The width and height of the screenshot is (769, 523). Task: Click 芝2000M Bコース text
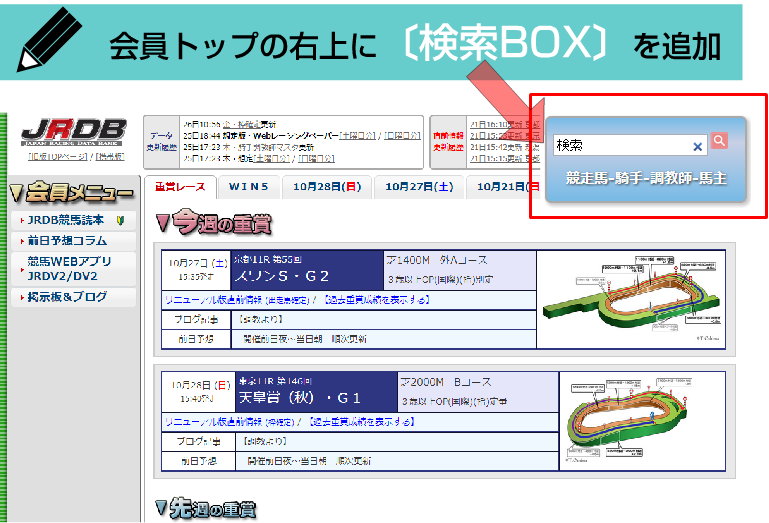446,382
